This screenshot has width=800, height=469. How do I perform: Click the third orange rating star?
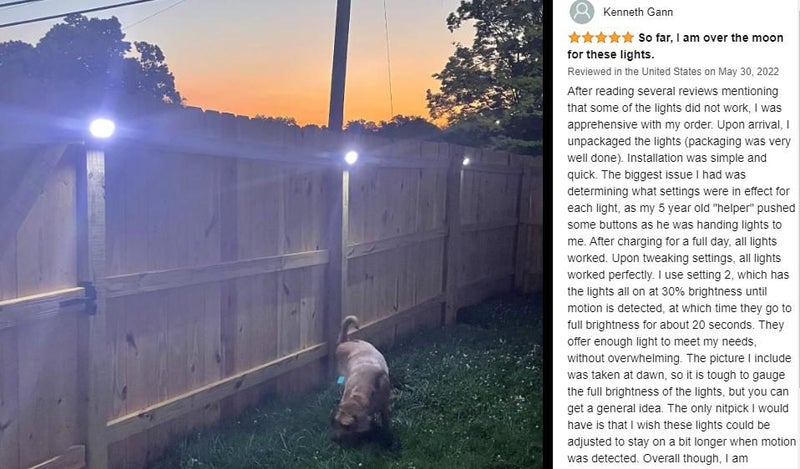point(601,38)
